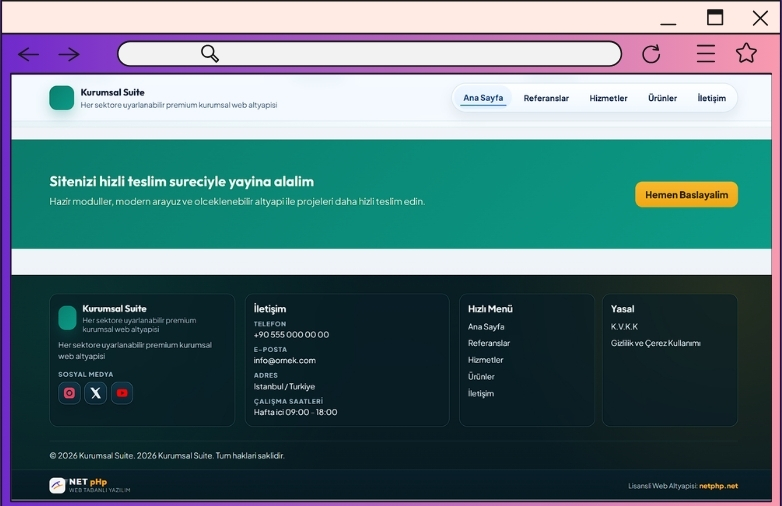Open the YouTube social media icon
This screenshot has height=506, width=782.
[x=122, y=393]
